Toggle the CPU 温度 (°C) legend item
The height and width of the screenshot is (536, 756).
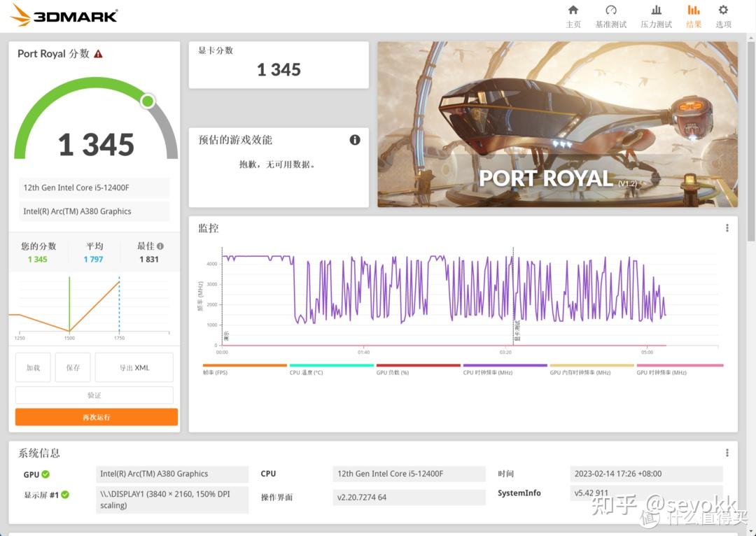pos(332,369)
